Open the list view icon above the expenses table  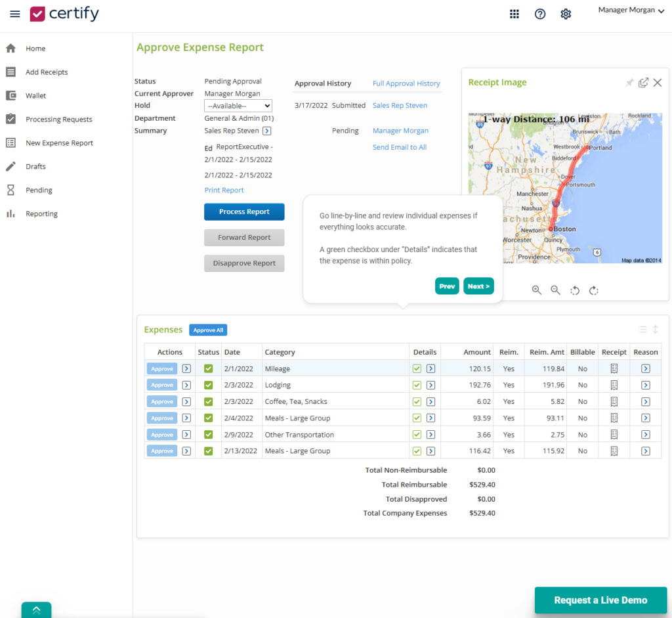click(642, 329)
